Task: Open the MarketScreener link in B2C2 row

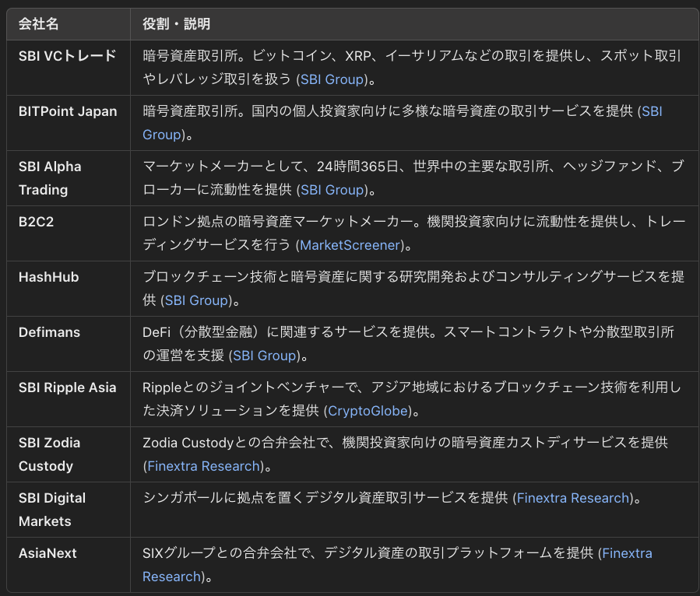Action: pos(350,245)
